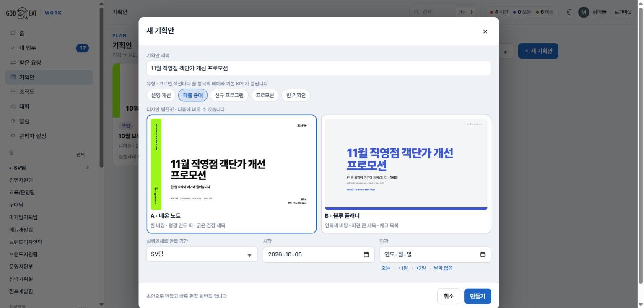Image resolution: width=644 pixels, height=308 pixels.
Task: Open the 홈 sidebar item
Action: point(49,33)
